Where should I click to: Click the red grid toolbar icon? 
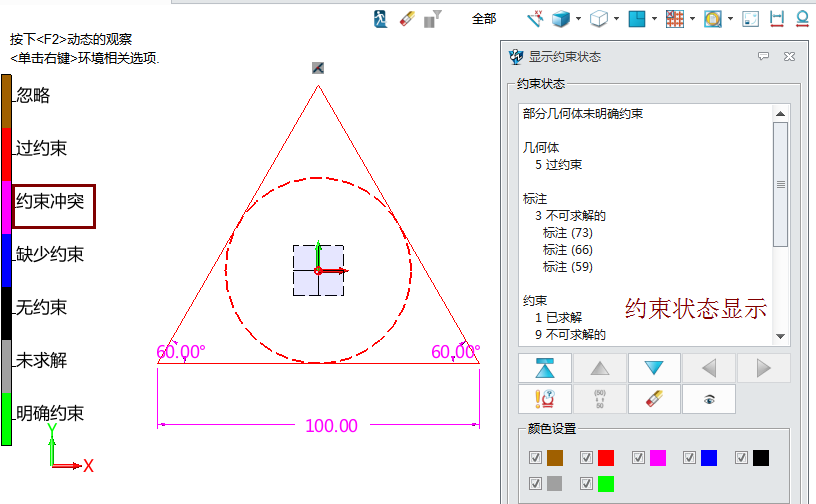(x=675, y=18)
